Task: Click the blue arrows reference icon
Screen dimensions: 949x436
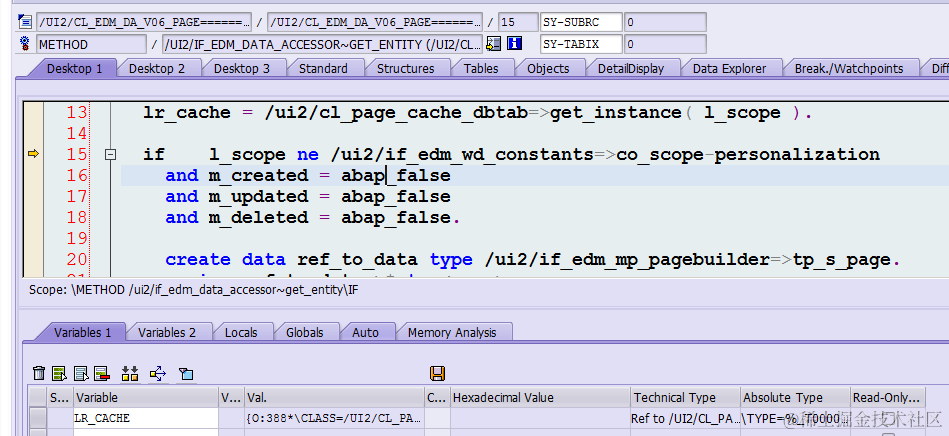Action: tap(158, 374)
